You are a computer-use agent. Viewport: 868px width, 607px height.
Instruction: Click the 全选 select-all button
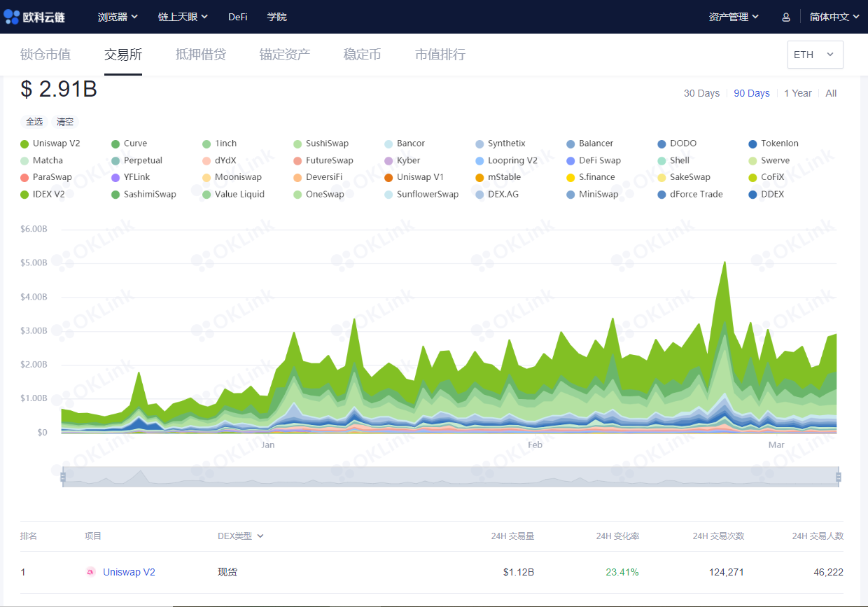(x=34, y=122)
